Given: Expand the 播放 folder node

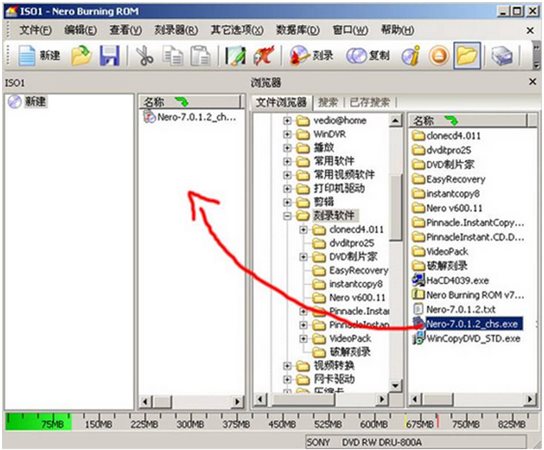Looking at the screenshot, I should (287, 148).
